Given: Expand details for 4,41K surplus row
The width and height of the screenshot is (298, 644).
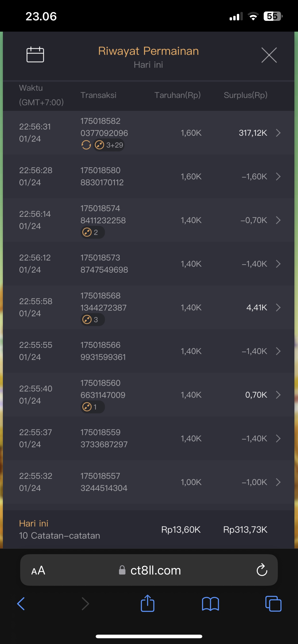Looking at the screenshot, I should pyautogui.click(x=278, y=307).
